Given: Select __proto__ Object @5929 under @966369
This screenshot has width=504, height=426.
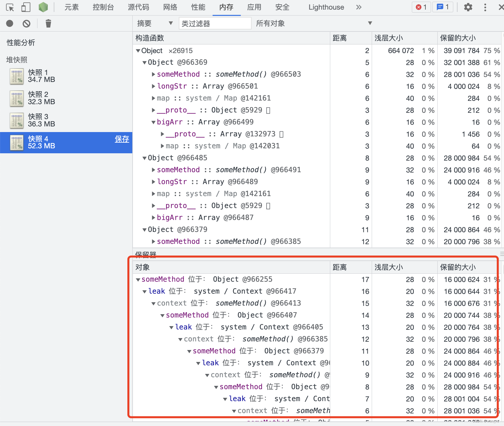Looking at the screenshot, I should 317,110.
